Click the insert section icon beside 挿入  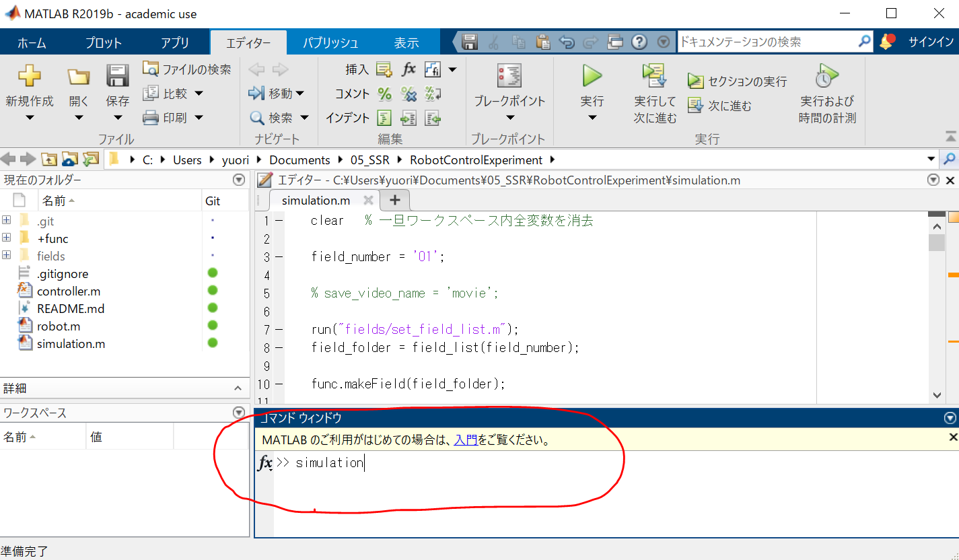[384, 69]
